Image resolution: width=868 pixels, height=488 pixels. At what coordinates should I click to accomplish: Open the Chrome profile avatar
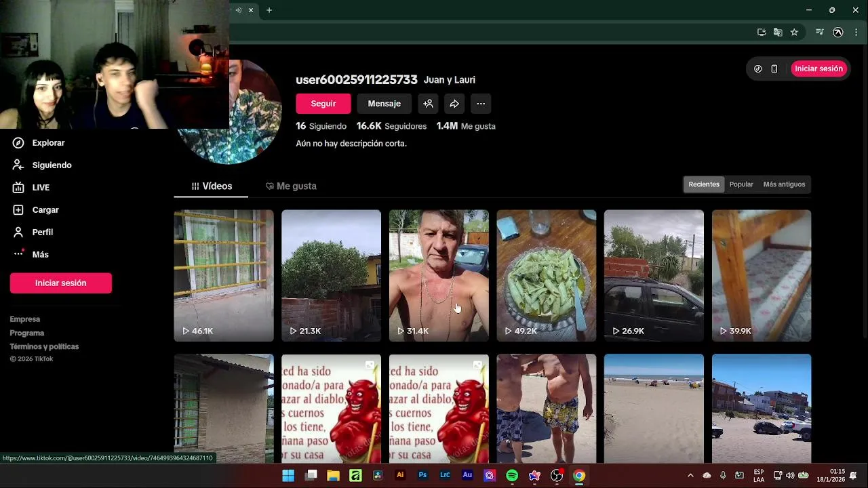click(x=837, y=32)
